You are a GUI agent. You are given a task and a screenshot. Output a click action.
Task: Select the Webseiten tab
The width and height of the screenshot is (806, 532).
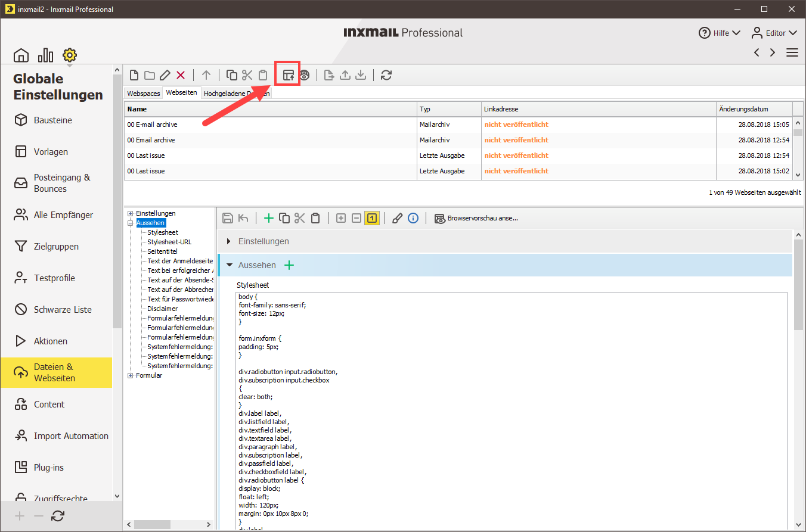(181, 92)
